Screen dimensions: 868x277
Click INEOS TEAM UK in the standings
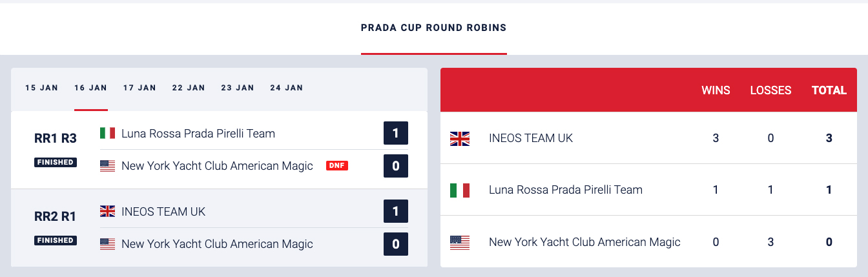tap(531, 138)
